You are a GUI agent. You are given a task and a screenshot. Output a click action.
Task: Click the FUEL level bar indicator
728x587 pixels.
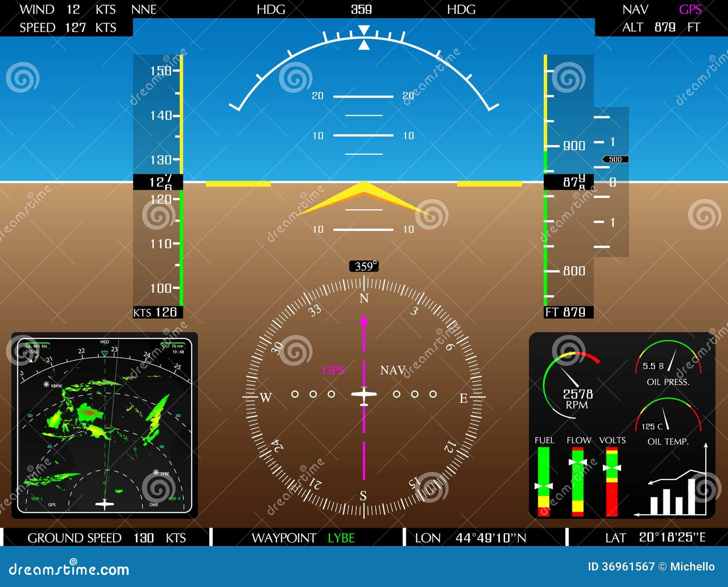[x=544, y=481]
